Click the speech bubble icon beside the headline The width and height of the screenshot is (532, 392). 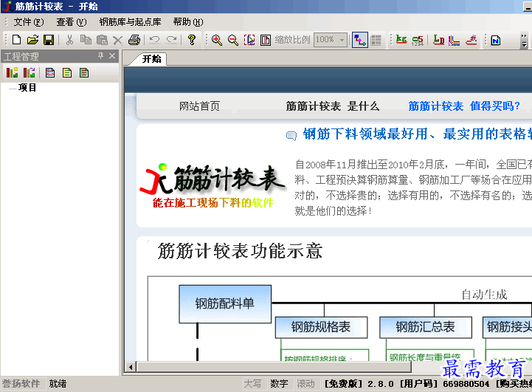tap(291, 136)
